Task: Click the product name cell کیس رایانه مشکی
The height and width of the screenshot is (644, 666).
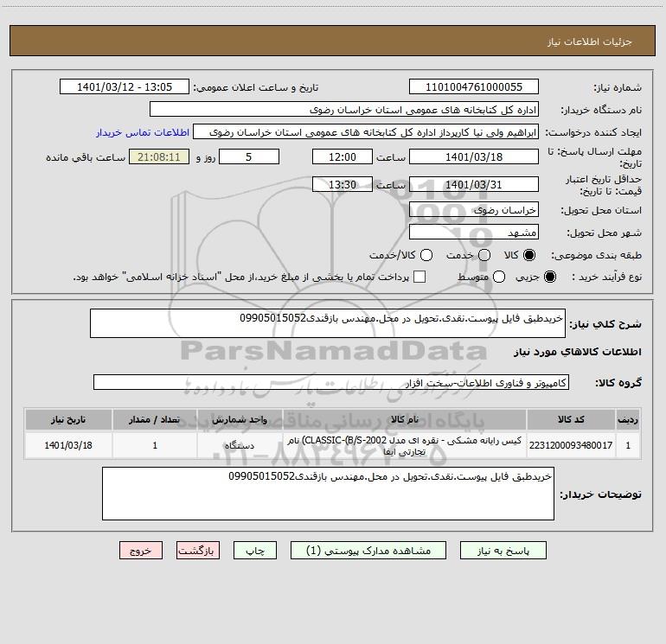Action: [405, 445]
